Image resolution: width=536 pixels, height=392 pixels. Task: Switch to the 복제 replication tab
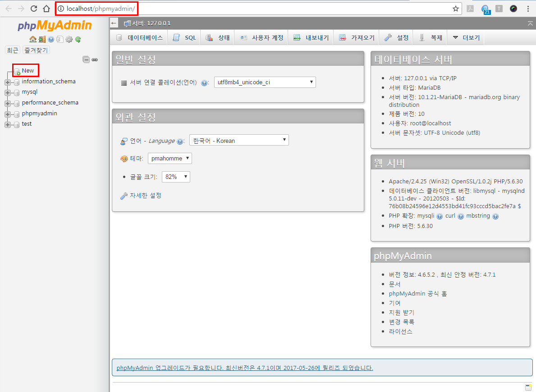click(x=430, y=37)
